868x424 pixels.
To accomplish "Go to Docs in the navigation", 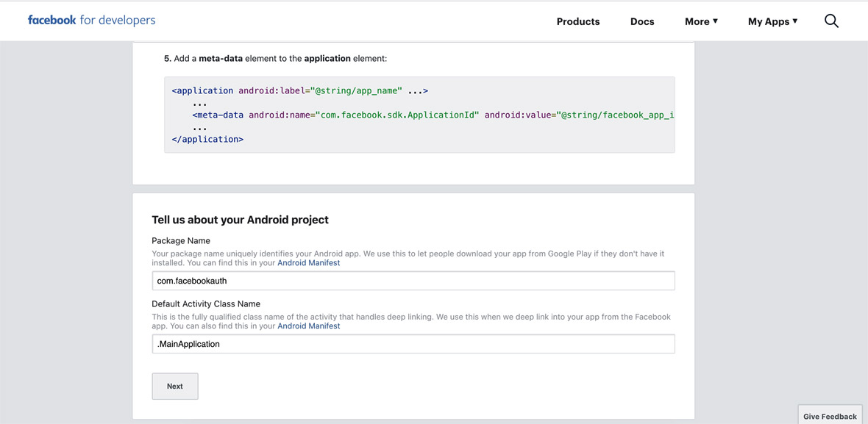I will point(642,21).
